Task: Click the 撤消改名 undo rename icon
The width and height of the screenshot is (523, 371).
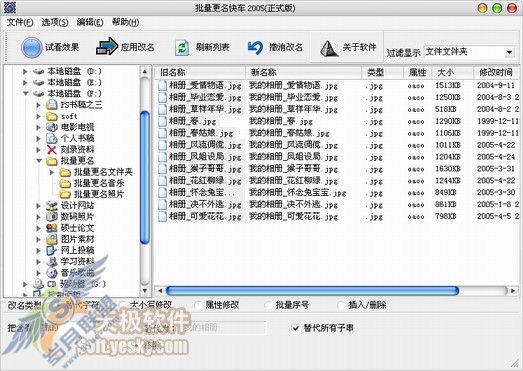Action: tap(255, 48)
